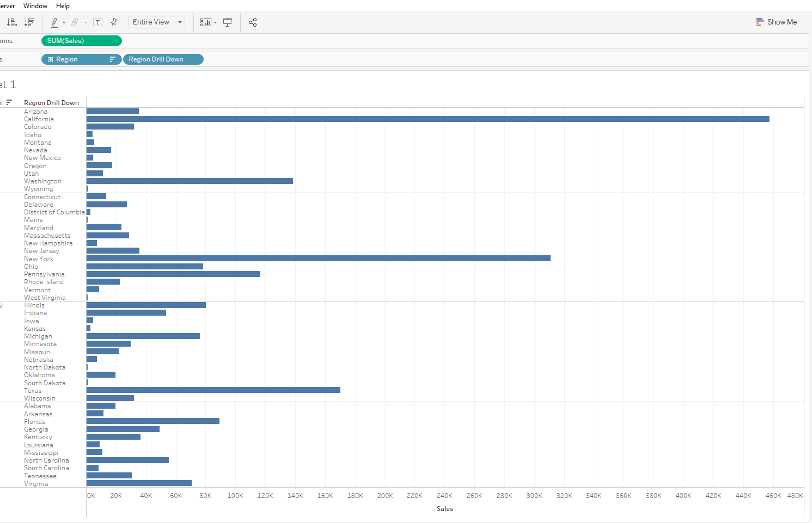812x523 pixels.
Task: Click the 460K axis tick label
Action: (773, 496)
